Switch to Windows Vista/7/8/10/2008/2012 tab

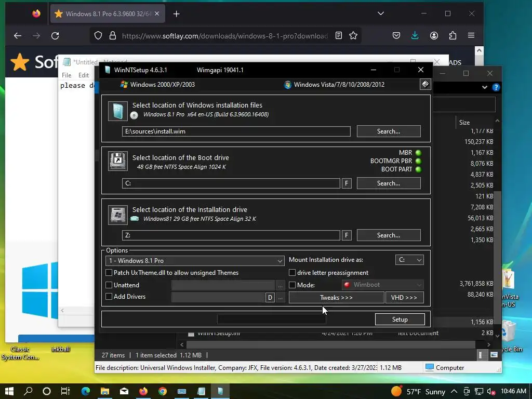[x=335, y=85]
